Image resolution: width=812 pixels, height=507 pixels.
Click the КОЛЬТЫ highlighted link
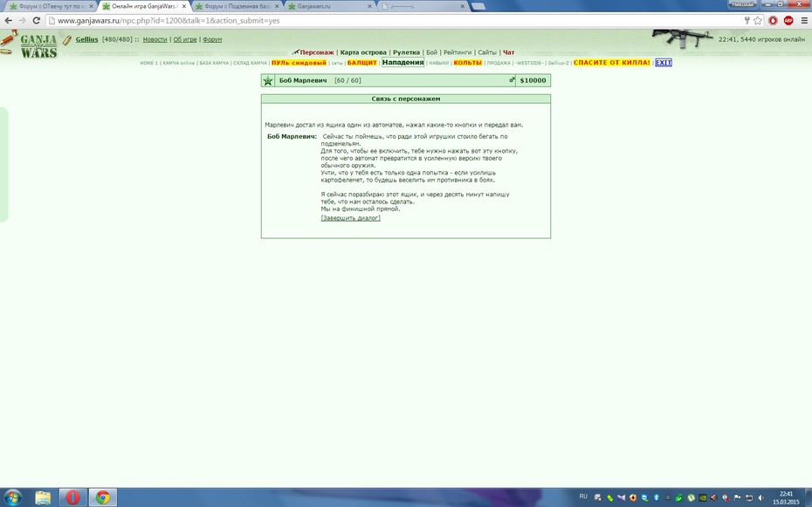tap(468, 63)
